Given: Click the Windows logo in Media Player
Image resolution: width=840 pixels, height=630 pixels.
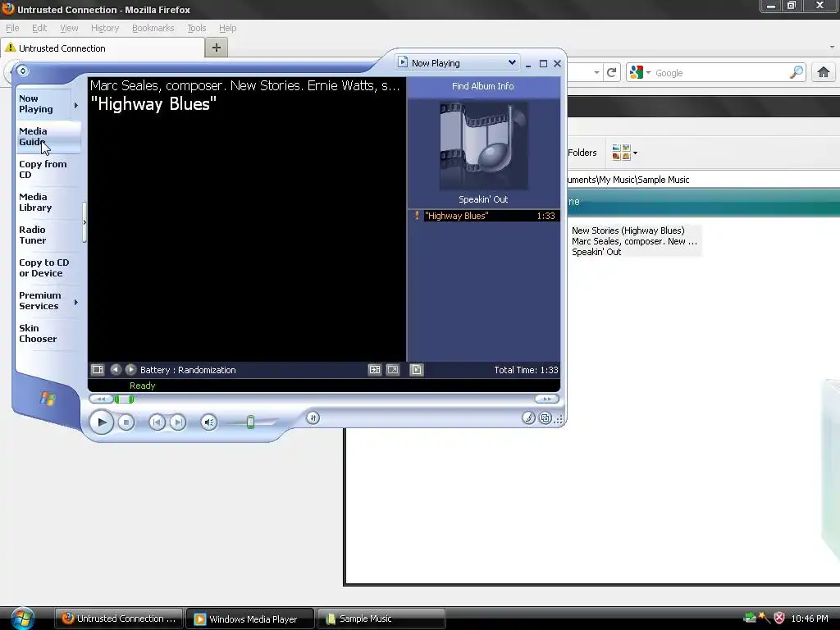Looking at the screenshot, I should point(47,399).
